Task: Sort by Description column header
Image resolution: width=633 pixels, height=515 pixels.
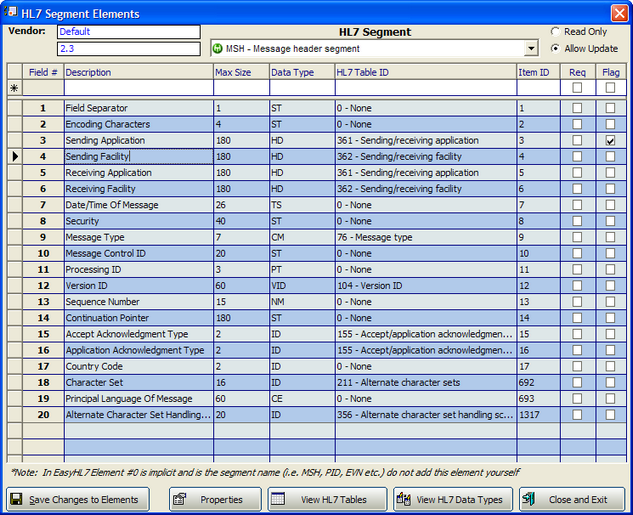Action: point(139,72)
